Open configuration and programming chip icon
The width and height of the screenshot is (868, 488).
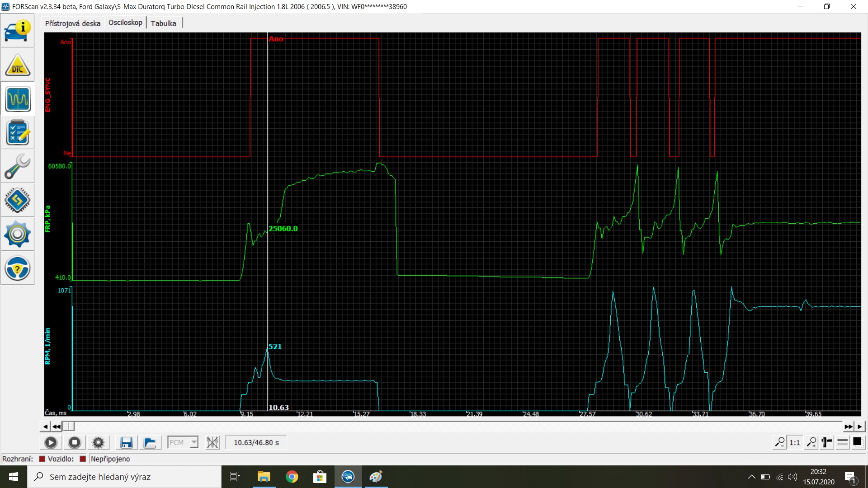coord(18,200)
